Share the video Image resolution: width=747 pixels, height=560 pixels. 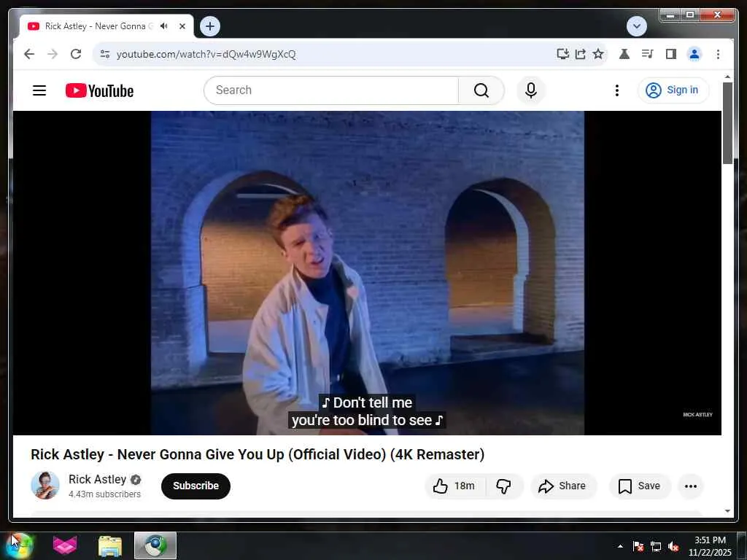pyautogui.click(x=562, y=486)
